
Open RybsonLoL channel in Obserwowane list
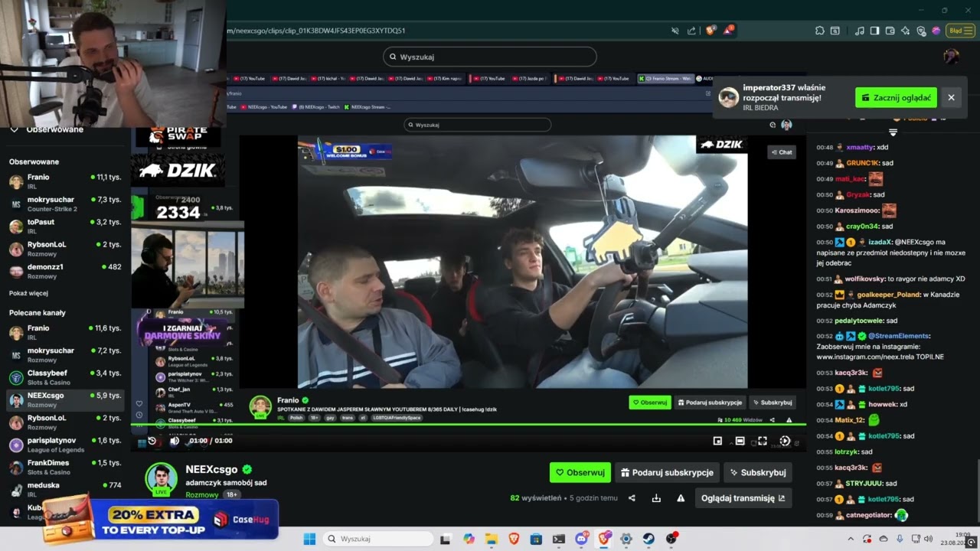tap(65, 249)
